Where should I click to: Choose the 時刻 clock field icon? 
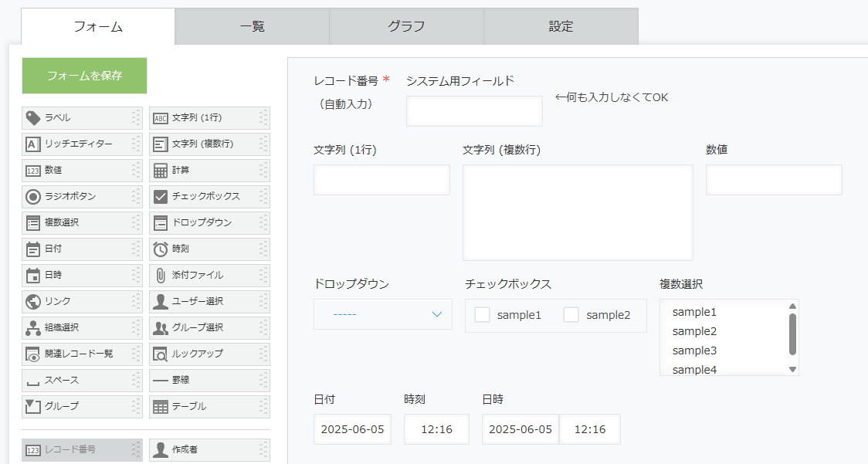(x=161, y=249)
